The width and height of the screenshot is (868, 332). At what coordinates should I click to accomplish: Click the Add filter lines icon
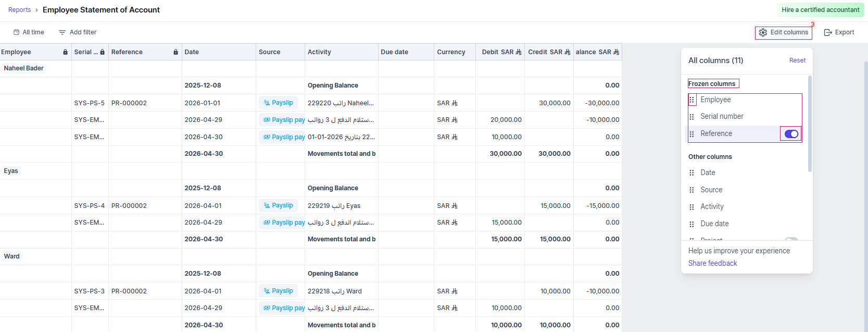pos(62,32)
